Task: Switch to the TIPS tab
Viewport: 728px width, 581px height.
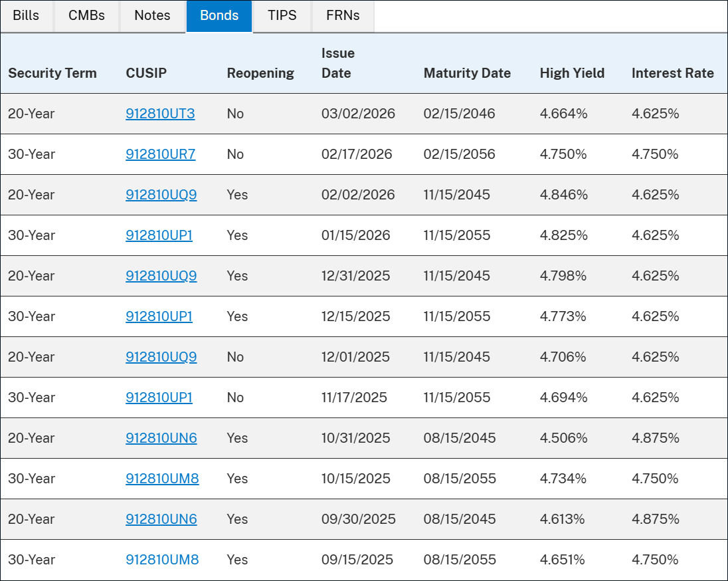Action: pyautogui.click(x=282, y=15)
